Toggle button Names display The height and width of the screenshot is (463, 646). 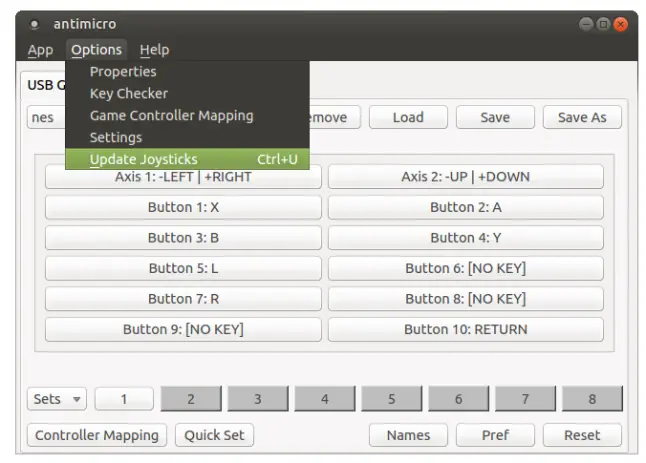pos(408,435)
